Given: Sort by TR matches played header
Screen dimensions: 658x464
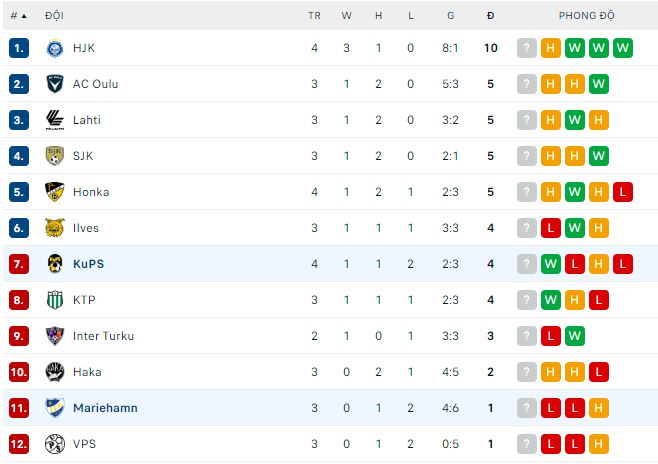Looking at the screenshot, I should point(314,16).
